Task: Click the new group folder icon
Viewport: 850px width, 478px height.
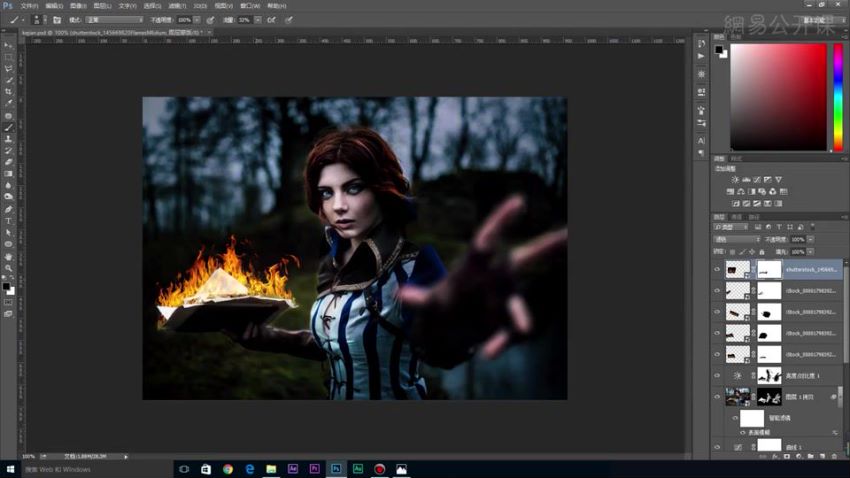Action: (810, 456)
